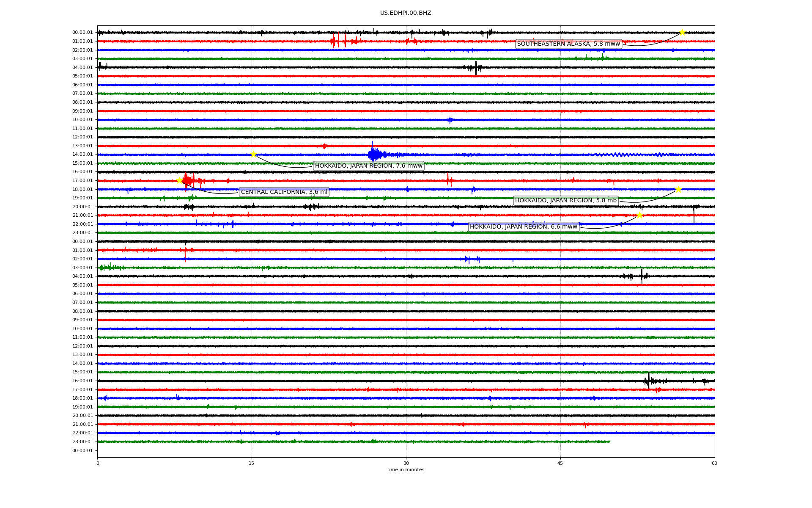The width and height of the screenshot is (812, 508).
Task: Click the end of the last green 23:00:01 trace
Action: click(x=609, y=442)
